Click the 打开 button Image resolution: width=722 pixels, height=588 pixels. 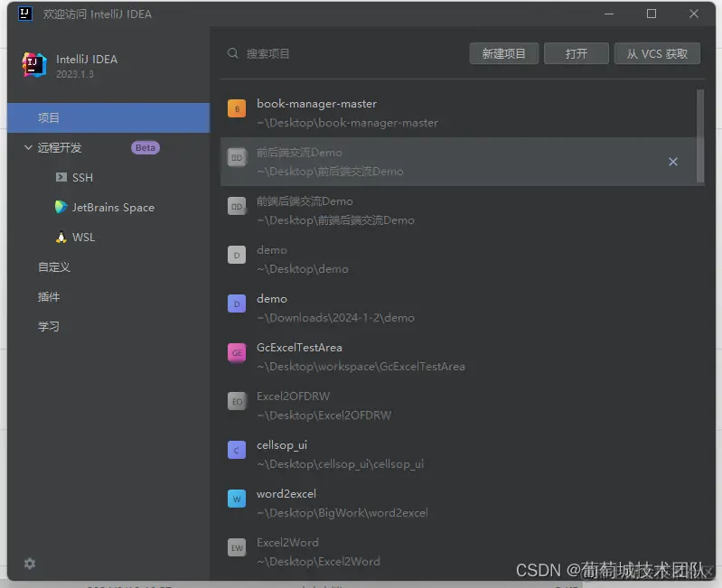tap(576, 54)
